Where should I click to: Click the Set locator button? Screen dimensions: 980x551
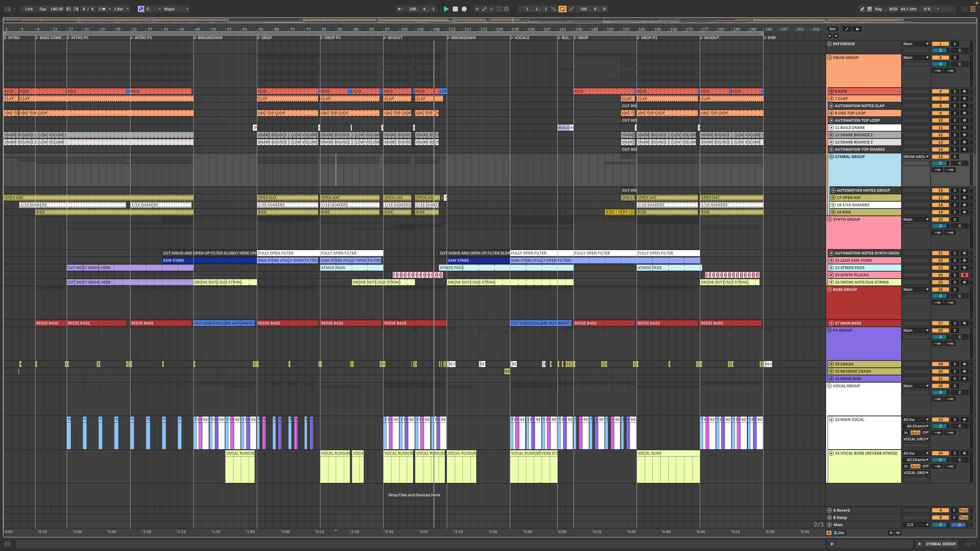click(x=833, y=29)
